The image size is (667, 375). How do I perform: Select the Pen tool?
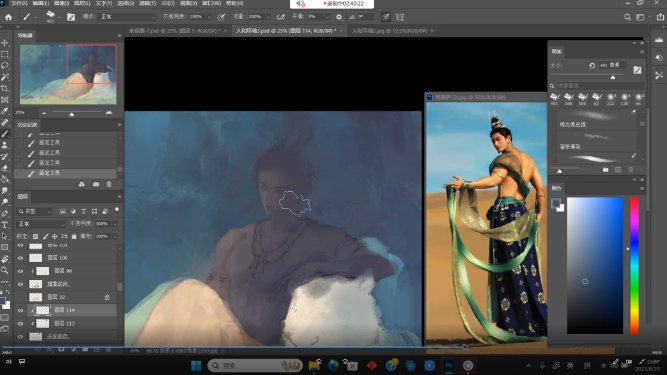5,213
